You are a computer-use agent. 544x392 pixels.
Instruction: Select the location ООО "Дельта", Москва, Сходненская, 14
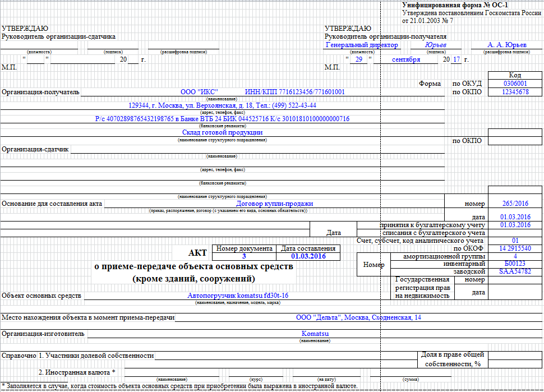point(358,317)
